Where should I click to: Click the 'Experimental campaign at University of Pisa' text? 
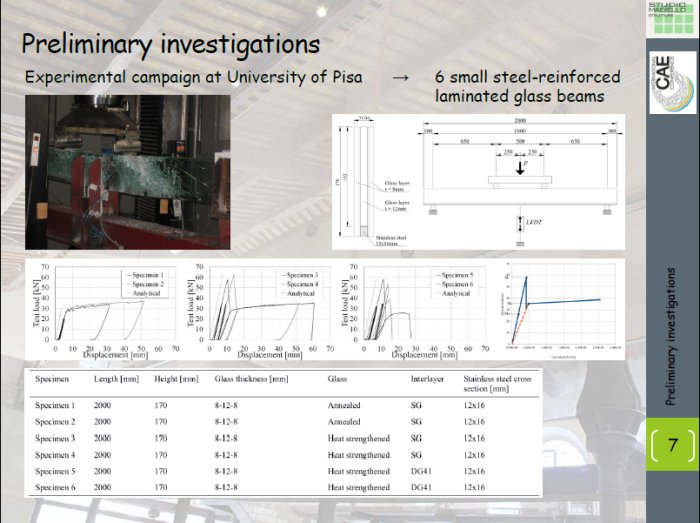[x=193, y=78]
